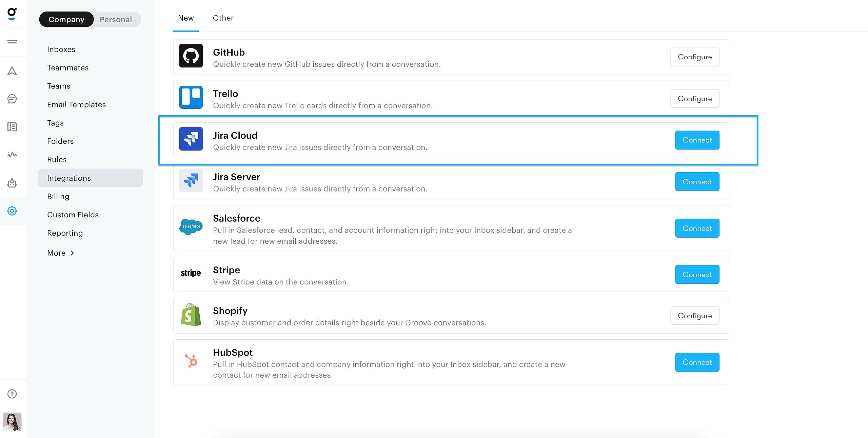Click "View Stripe data on the conversation." text

pyautogui.click(x=281, y=282)
